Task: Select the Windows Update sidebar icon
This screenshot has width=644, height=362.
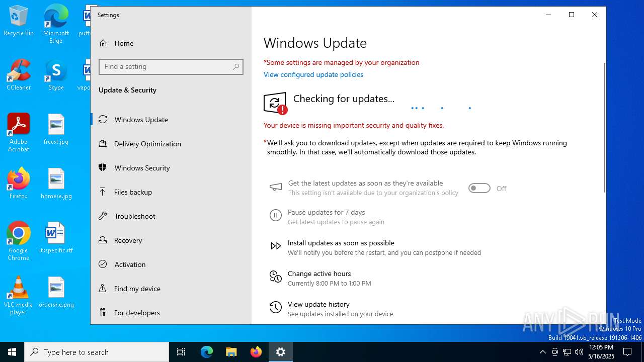Action: (x=103, y=120)
